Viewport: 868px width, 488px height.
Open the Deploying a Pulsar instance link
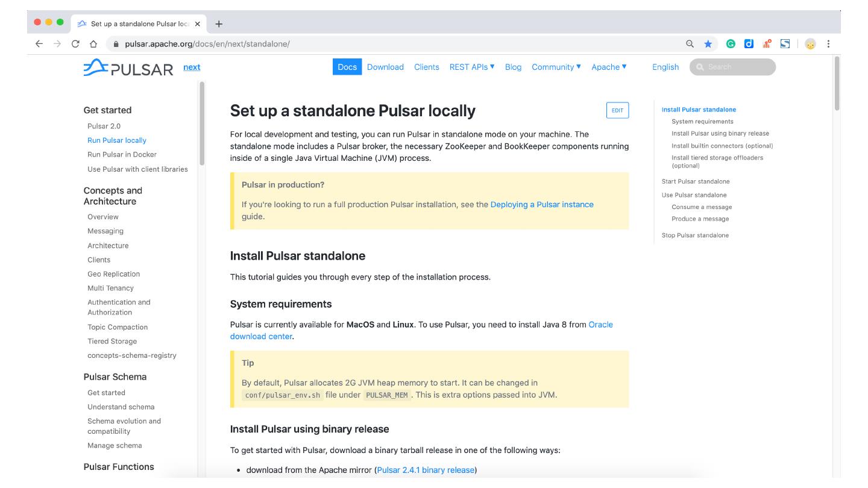(x=541, y=204)
